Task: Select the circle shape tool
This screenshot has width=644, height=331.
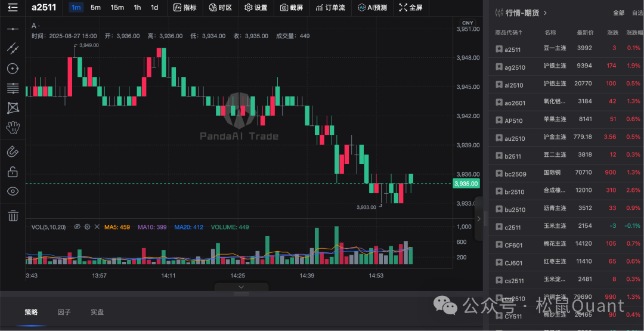Action: point(13,69)
